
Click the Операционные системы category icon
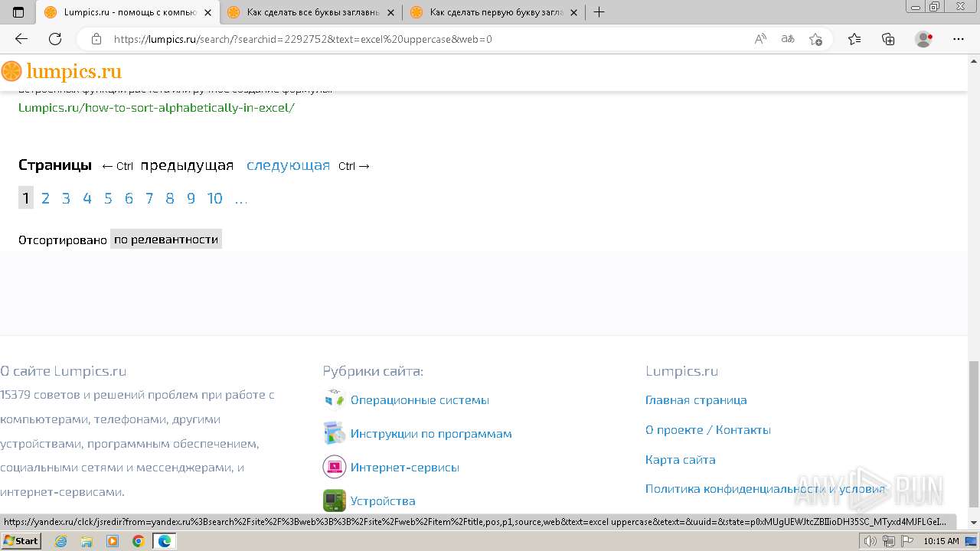(335, 399)
